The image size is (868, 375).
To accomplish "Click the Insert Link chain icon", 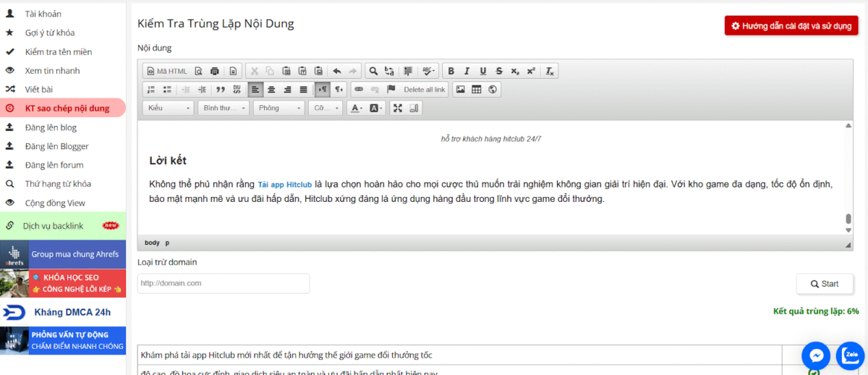I will [358, 90].
